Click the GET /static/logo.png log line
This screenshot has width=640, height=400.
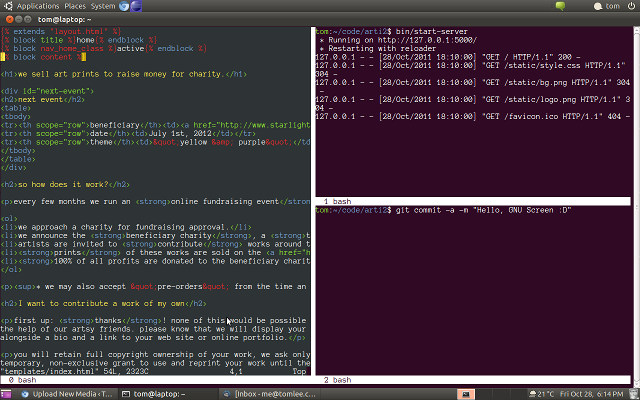tap(473, 104)
